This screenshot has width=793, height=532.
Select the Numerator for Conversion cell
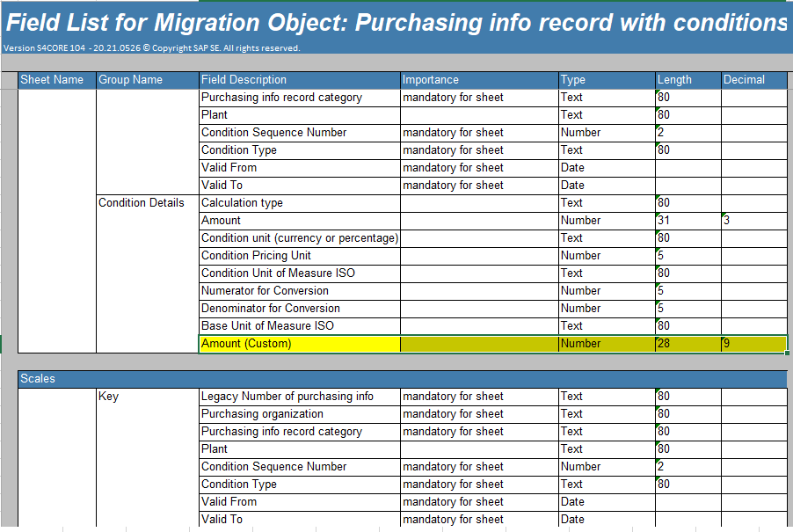tap(300, 291)
